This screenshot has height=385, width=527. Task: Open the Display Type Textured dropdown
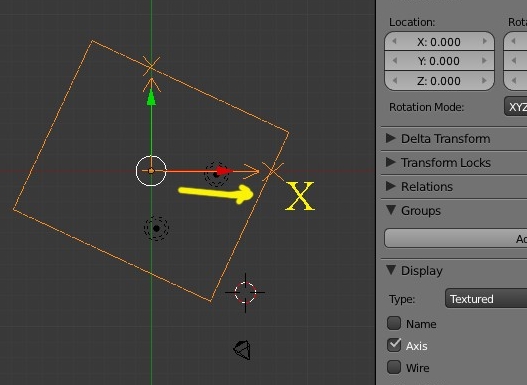tap(486, 298)
